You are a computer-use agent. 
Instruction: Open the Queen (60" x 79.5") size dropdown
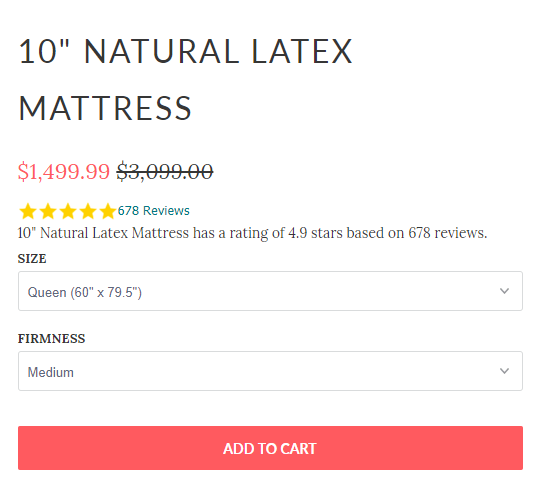(270, 291)
